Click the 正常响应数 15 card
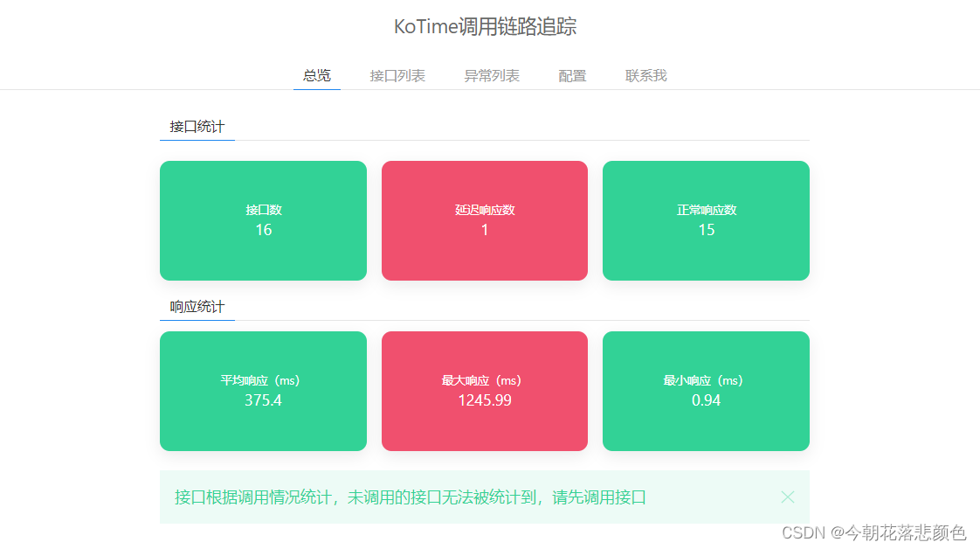The width and height of the screenshot is (980, 549). tap(706, 220)
